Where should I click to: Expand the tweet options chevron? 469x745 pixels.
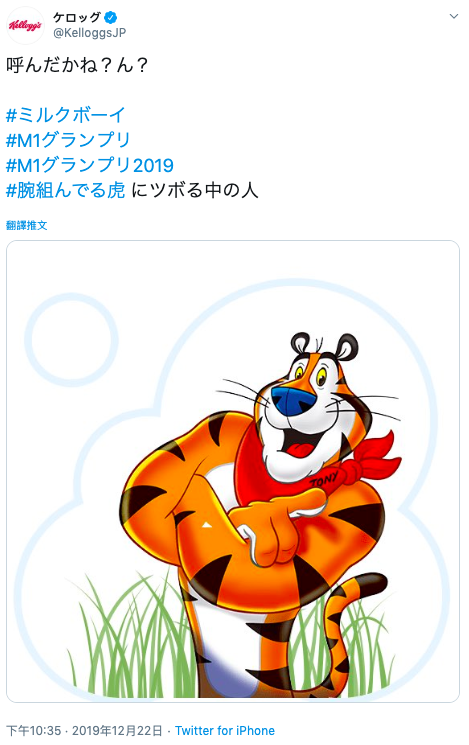pos(454,17)
